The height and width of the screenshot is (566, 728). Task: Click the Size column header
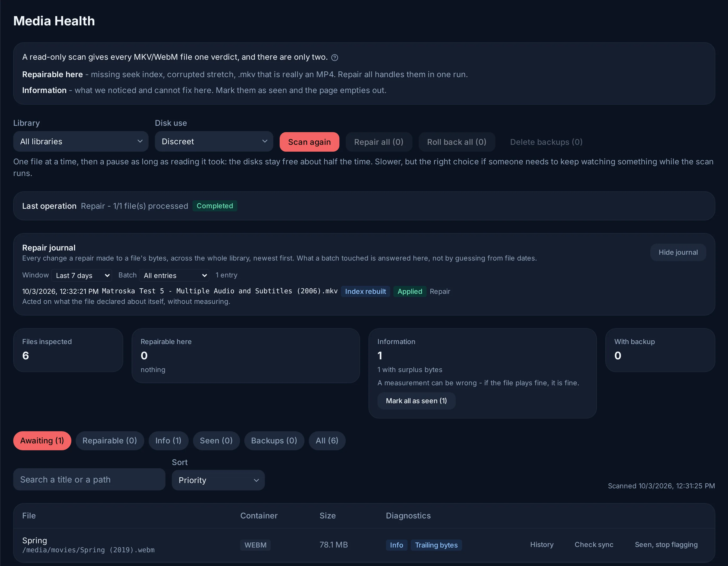(x=328, y=516)
